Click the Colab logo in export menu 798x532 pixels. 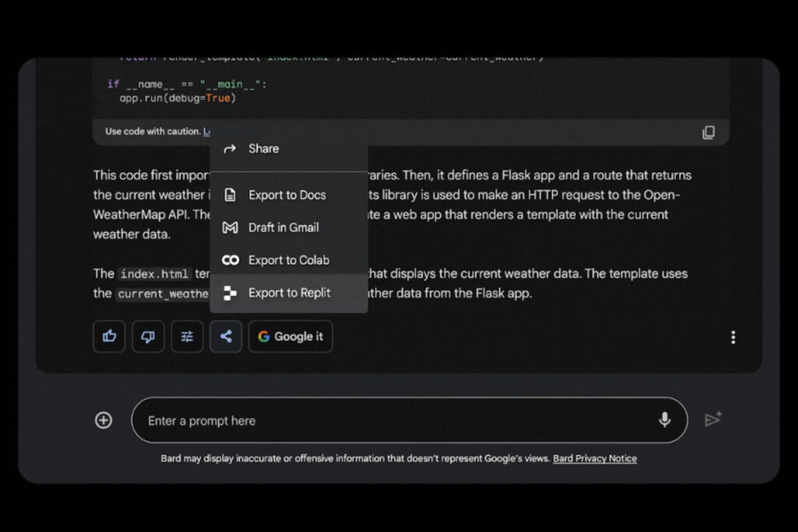[230, 260]
